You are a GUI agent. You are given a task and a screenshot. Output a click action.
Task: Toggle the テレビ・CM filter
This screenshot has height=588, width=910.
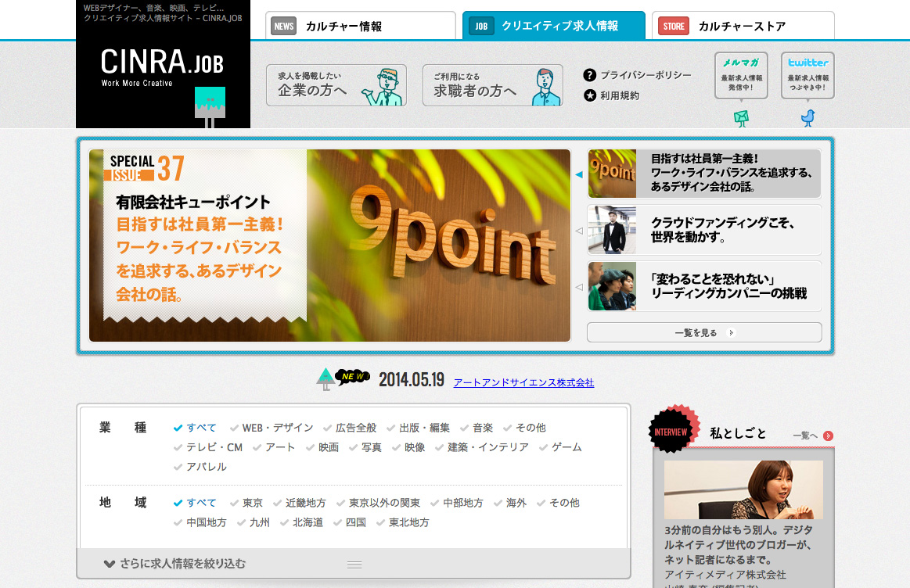[x=208, y=447]
